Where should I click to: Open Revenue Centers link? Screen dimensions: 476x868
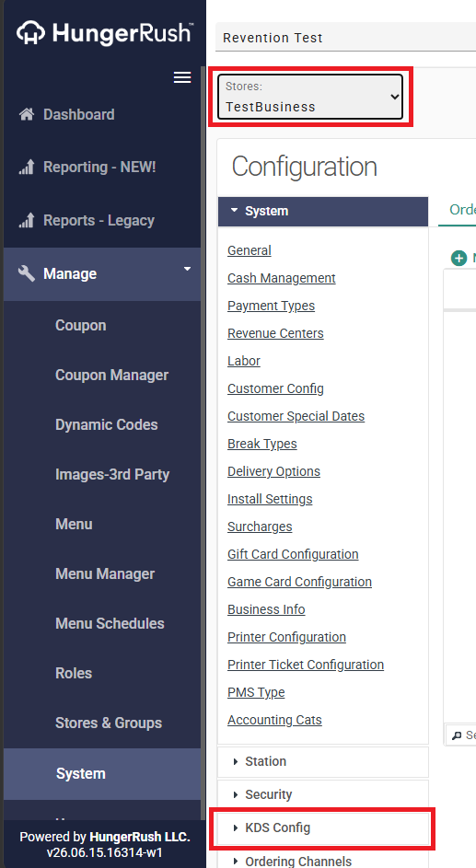tap(275, 334)
